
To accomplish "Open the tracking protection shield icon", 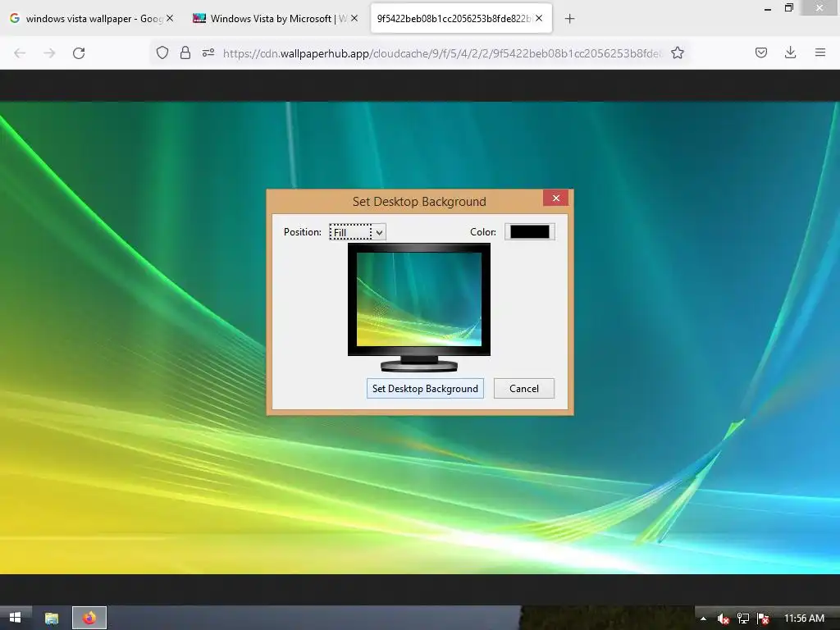I will pyautogui.click(x=162, y=52).
